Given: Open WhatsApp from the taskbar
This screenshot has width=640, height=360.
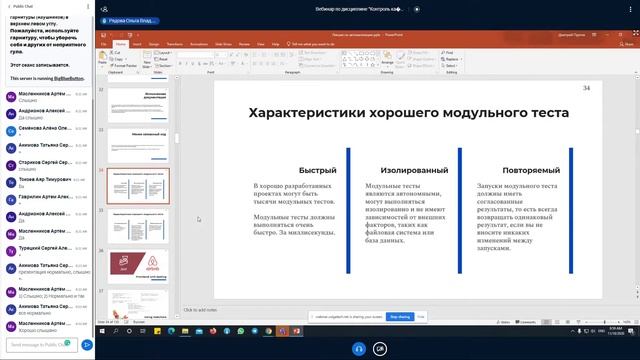Looking at the screenshot, I should coord(241,331).
